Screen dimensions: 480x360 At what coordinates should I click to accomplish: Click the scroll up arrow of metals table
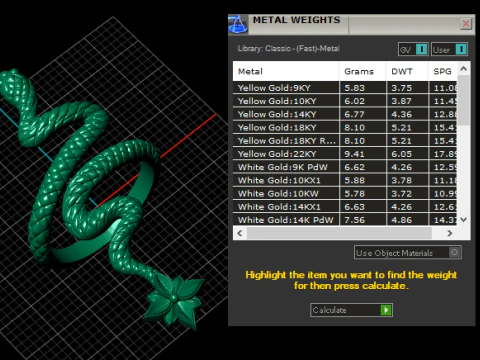[x=463, y=69]
